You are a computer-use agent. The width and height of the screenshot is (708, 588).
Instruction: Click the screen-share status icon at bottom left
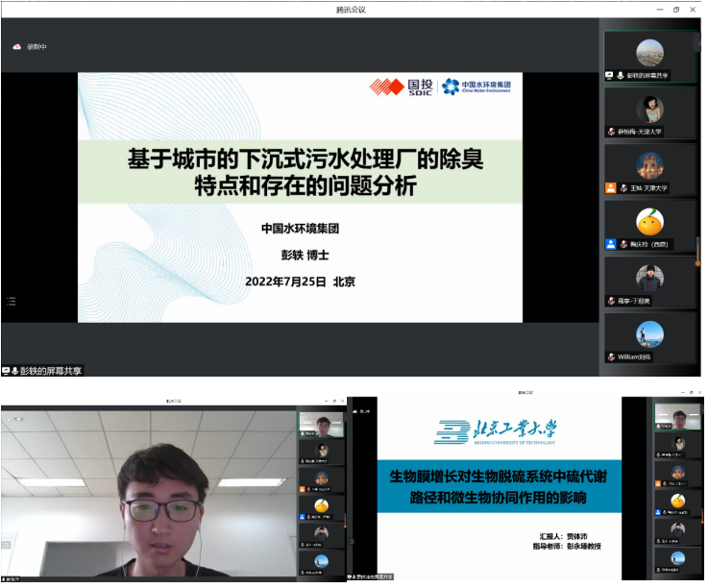(x=6, y=371)
